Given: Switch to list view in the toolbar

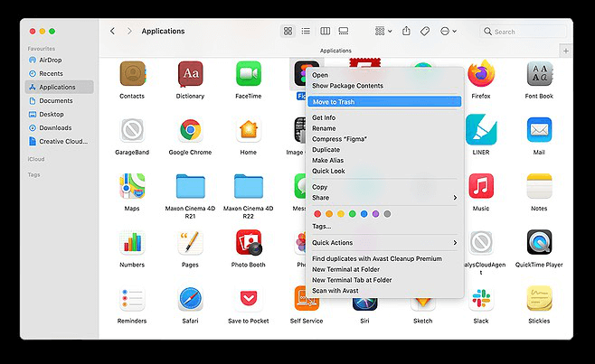Looking at the screenshot, I should tap(306, 31).
